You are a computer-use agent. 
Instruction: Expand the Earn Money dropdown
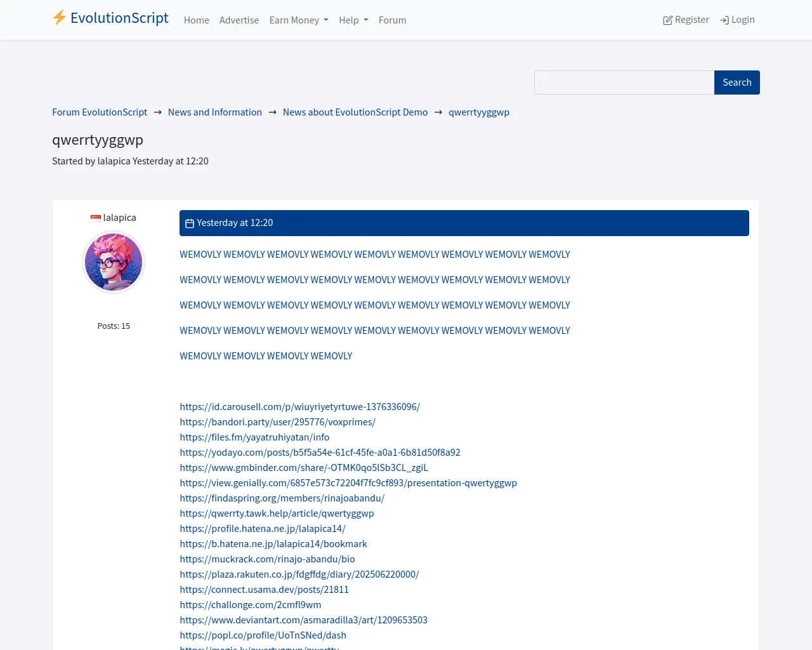[x=298, y=20]
